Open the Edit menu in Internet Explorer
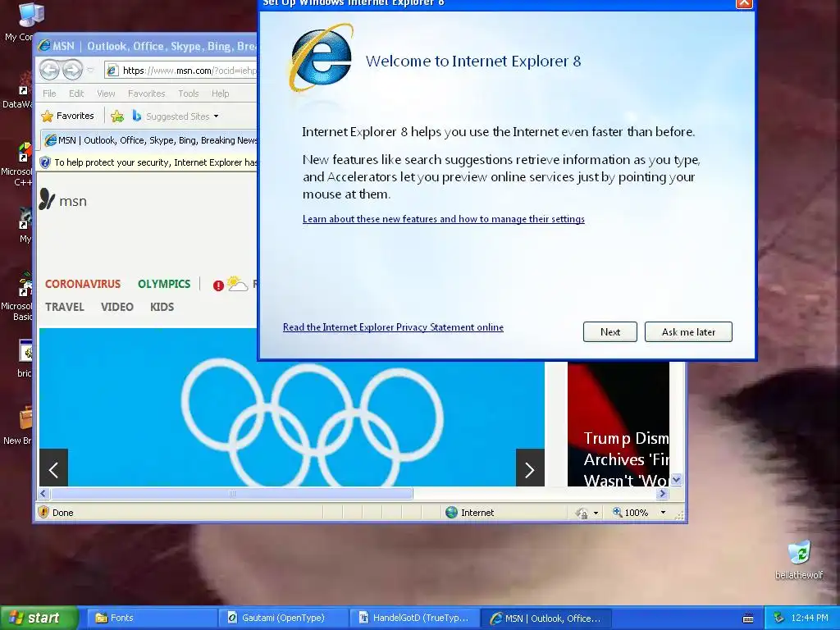The height and width of the screenshot is (630, 840). point(76,94)
